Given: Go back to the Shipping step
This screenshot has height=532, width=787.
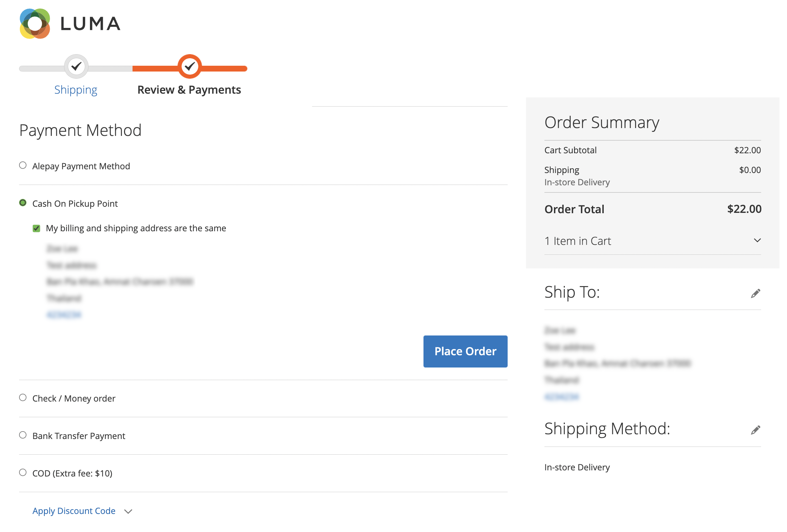Looking at the screenshot, I should pyautogui.click(x=76, y=90).
